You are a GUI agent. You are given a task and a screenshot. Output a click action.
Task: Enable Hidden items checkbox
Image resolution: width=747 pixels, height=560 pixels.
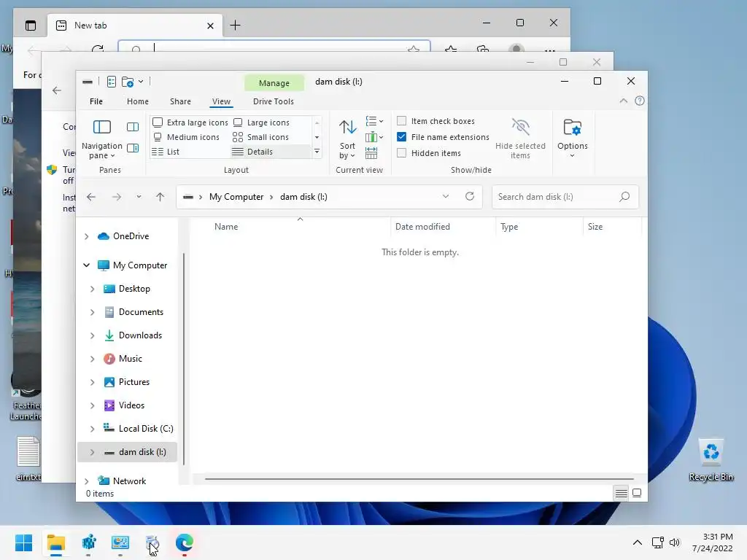pyautogui.click(x=402, y=153)
